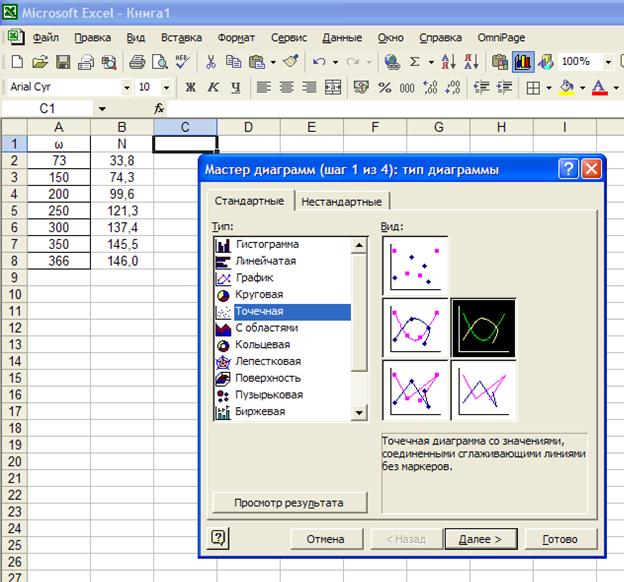This screenshot has width=624, height=582.
Task: Decrease cell indent
Action: coord(482,87)
